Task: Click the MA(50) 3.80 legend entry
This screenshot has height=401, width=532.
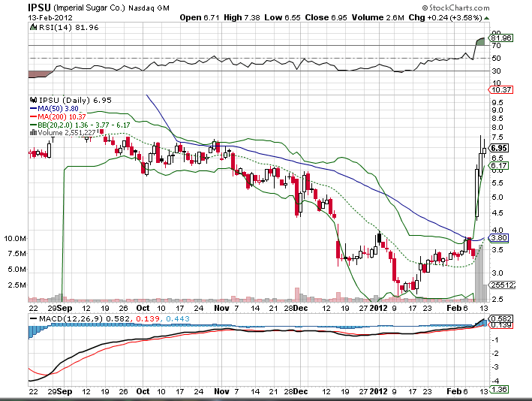Action: tap(54, 109)
